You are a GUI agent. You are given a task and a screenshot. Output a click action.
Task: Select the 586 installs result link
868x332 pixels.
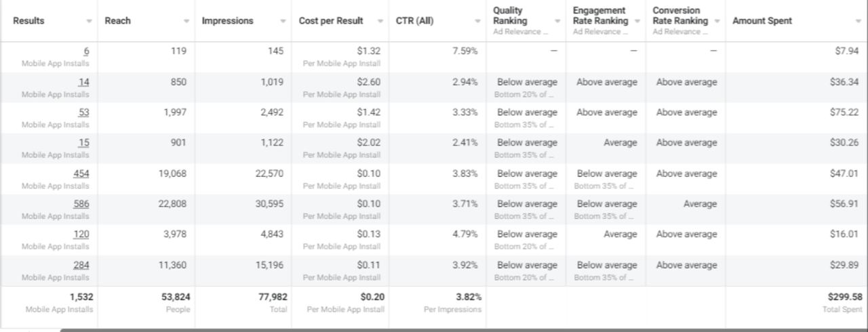tap(81, 204)
